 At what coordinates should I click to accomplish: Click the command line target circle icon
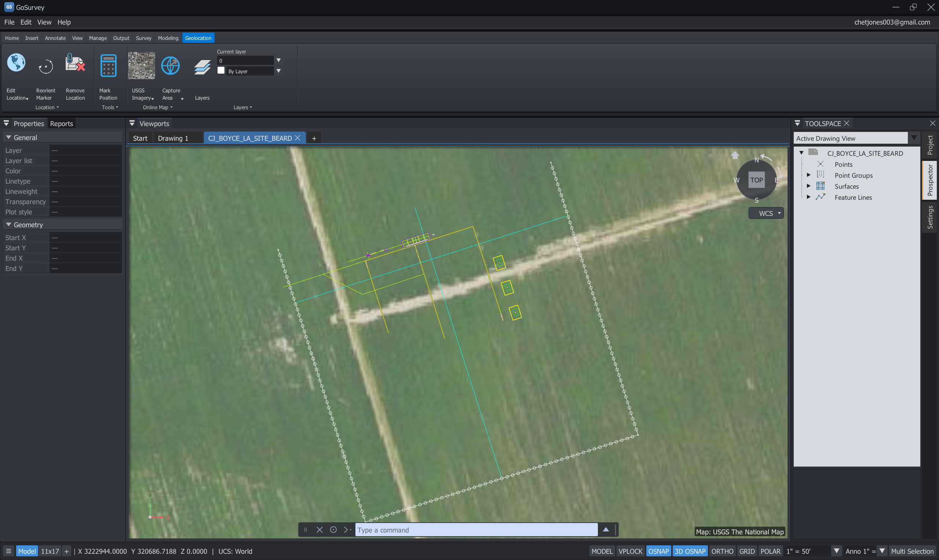333,530
